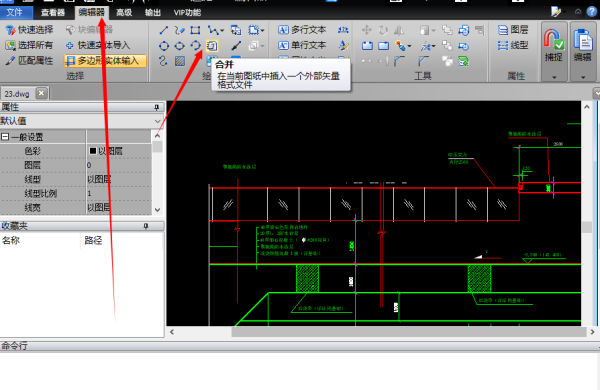
Task: Collapse the 一般设置 group
Action: pos(5,137)
